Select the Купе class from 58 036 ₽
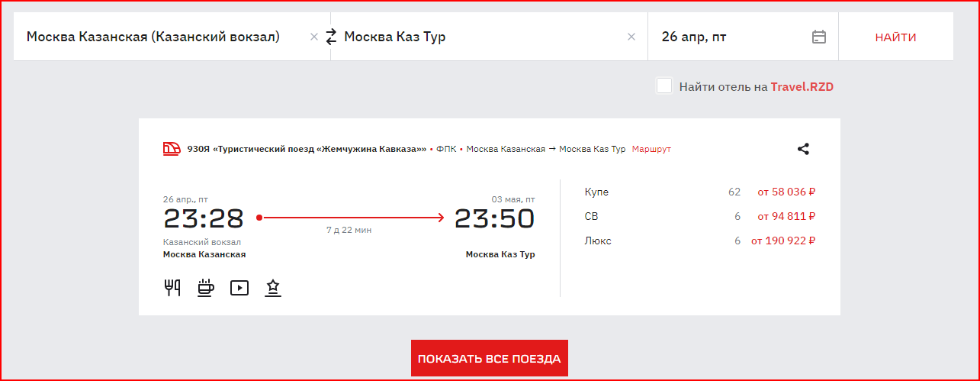The width and height of the screenshot is (980, 381). click(700, 192)
